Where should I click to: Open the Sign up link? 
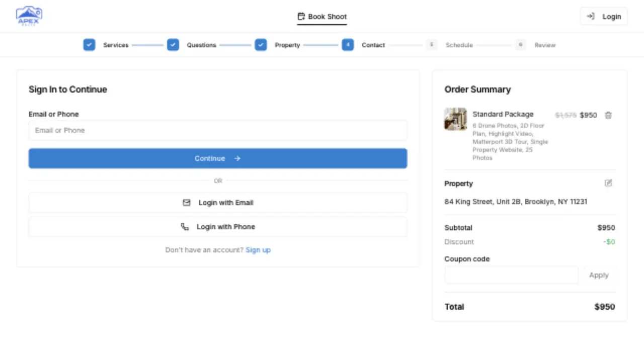point(258,250)
